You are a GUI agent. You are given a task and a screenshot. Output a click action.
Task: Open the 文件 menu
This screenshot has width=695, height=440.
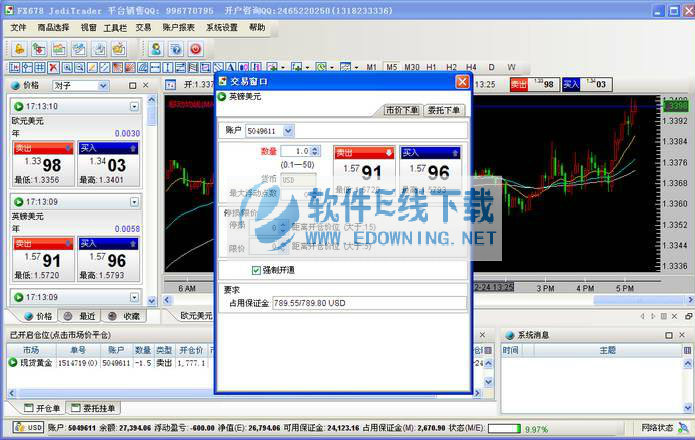[x=18, y=27]
